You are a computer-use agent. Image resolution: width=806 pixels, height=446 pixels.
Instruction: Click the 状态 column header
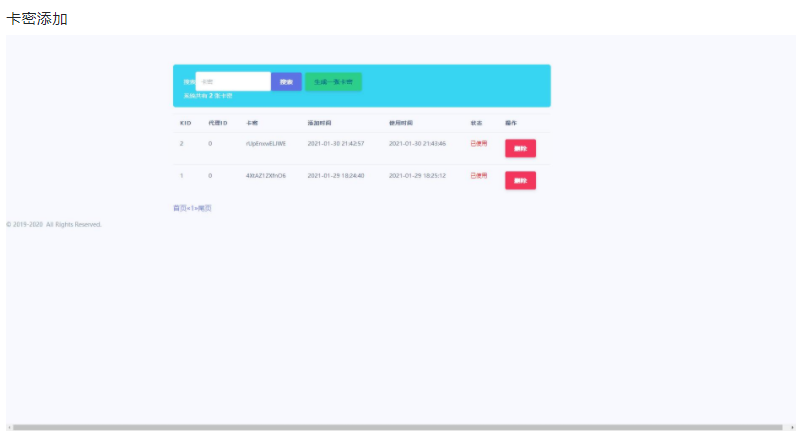coord(476,123)
